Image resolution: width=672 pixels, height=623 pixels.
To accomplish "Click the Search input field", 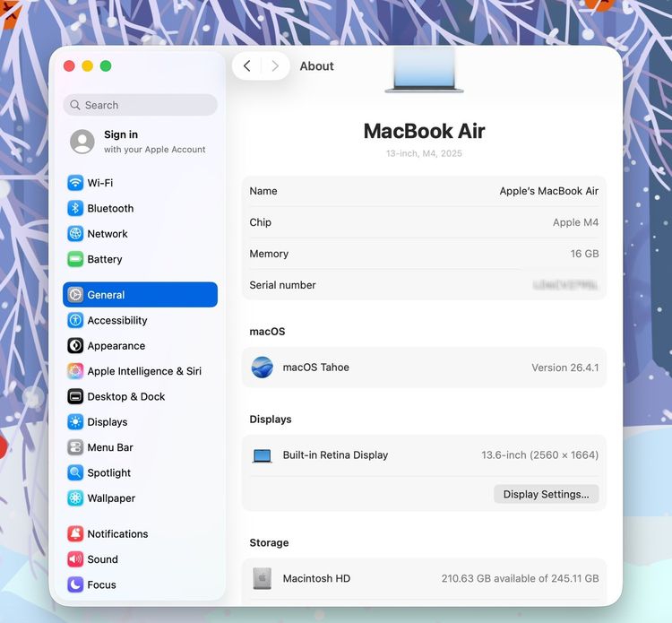I will pos(140,105).
